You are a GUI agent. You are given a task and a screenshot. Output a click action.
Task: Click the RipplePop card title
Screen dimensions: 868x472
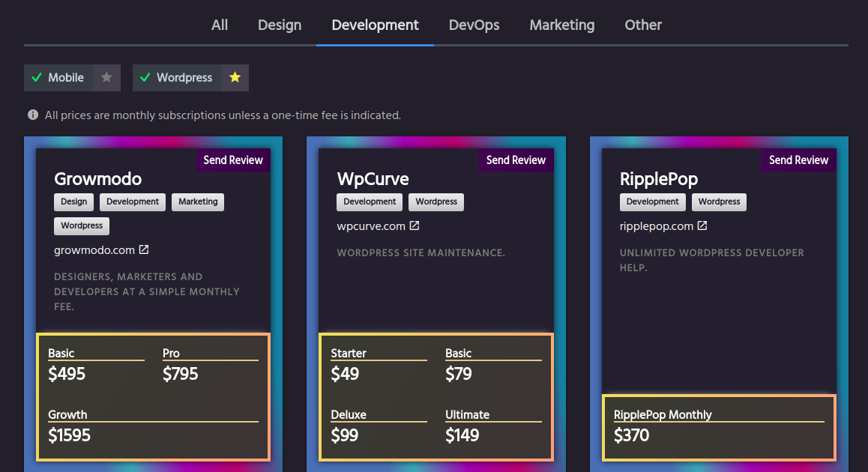[659, 179]
